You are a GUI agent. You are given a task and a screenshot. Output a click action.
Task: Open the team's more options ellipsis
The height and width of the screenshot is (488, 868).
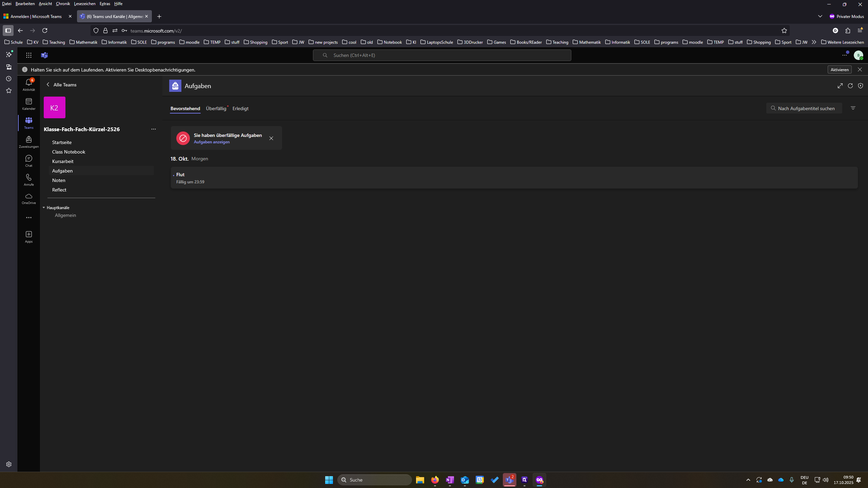coord(154,129)
